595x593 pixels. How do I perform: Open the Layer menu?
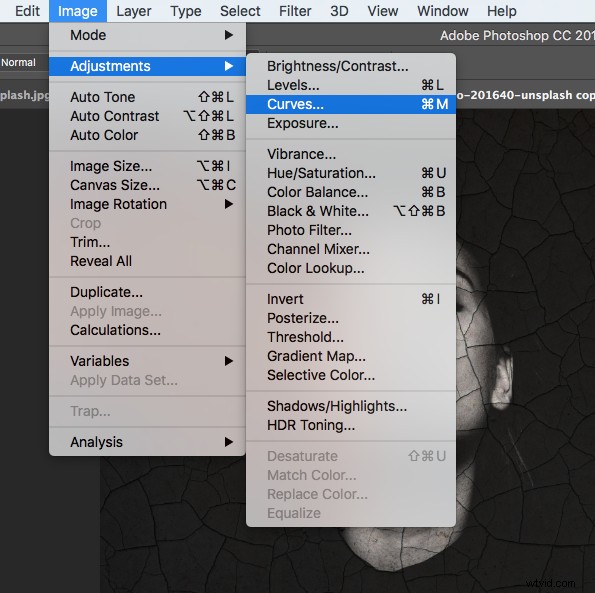[134, 11]
